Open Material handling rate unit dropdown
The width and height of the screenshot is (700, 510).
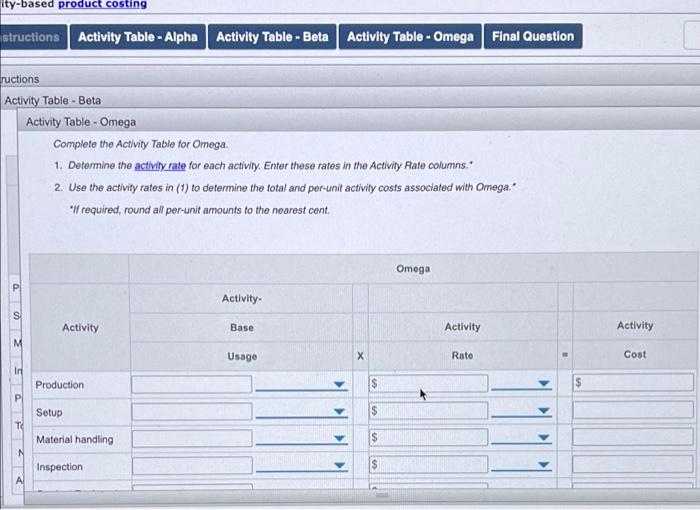pyautogui.click(x=521, y=437)
